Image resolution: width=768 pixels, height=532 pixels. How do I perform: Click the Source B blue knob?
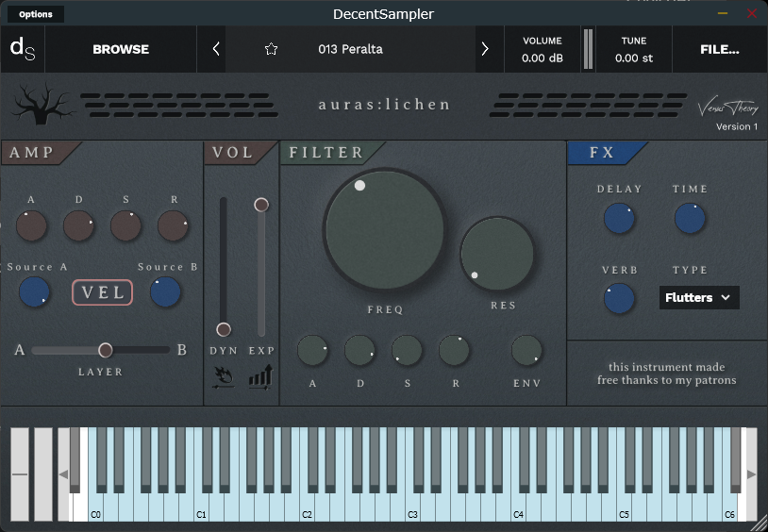165,292
